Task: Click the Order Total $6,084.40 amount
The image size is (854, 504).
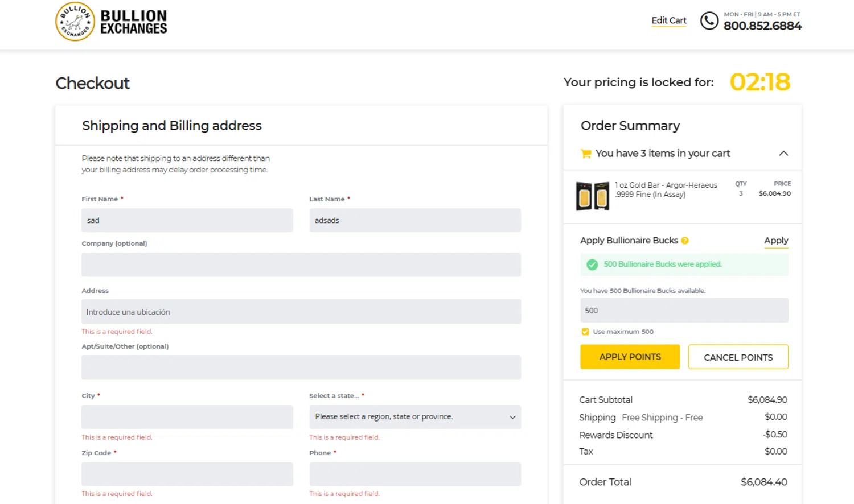Action: pyautogui.click(x=764, y=482)
